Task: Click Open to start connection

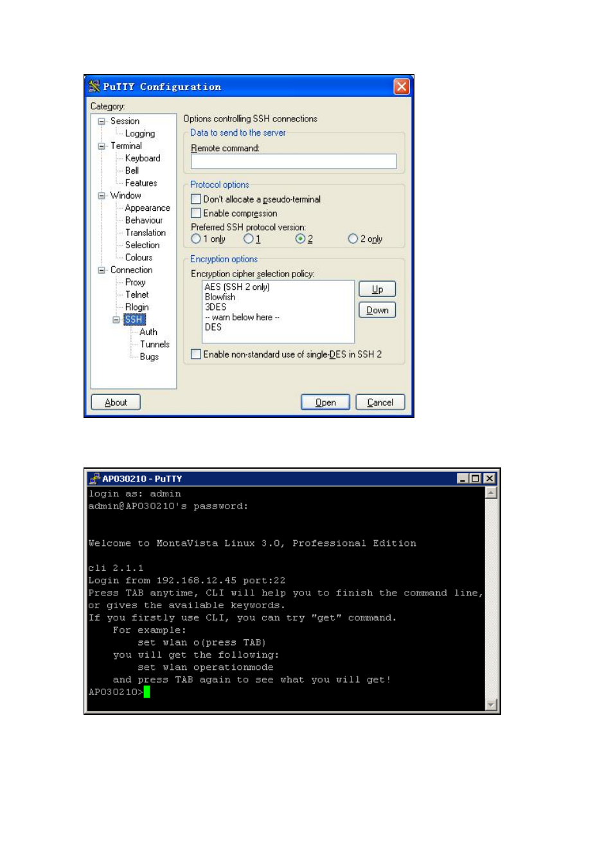Action: click(x=325, y=402)
